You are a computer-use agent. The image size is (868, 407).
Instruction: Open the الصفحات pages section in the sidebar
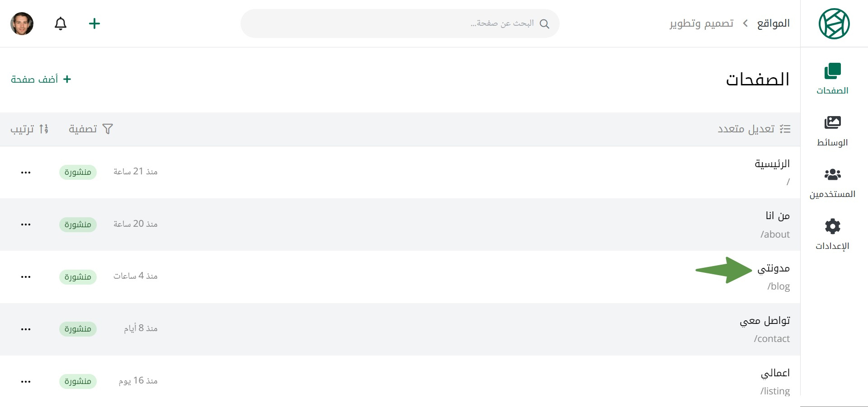832,79
